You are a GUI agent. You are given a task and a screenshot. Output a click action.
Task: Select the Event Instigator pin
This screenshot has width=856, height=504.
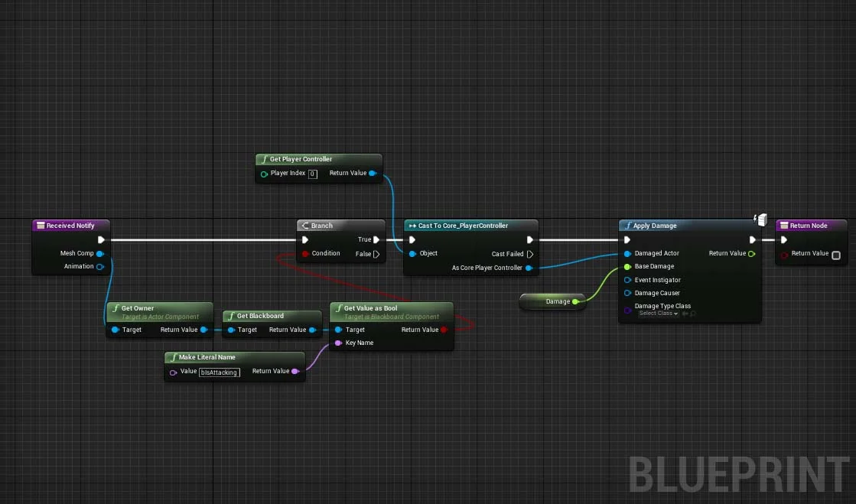coord(627,280)
